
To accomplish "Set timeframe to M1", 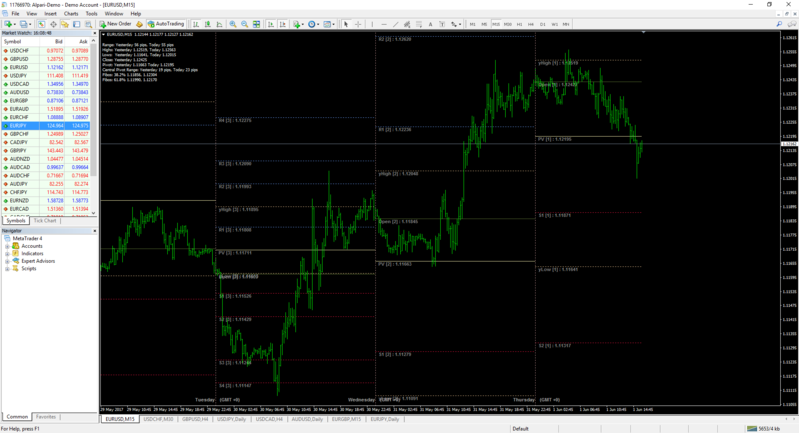I will (472, 24).
